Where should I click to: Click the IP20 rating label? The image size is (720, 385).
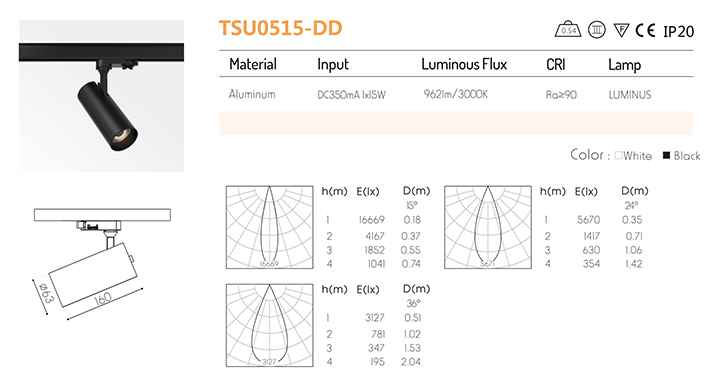[x=679, y=31]
